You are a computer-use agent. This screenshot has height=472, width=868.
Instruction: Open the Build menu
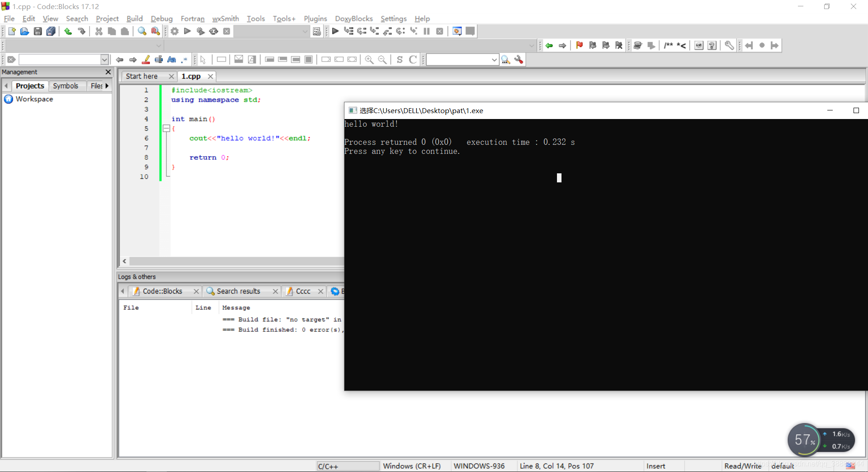click(x=134, y=19)
